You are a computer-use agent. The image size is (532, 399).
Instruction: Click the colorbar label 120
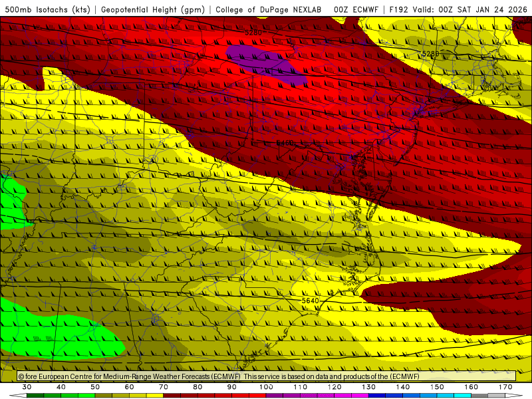pyautogui.click(x=334, y=387)
